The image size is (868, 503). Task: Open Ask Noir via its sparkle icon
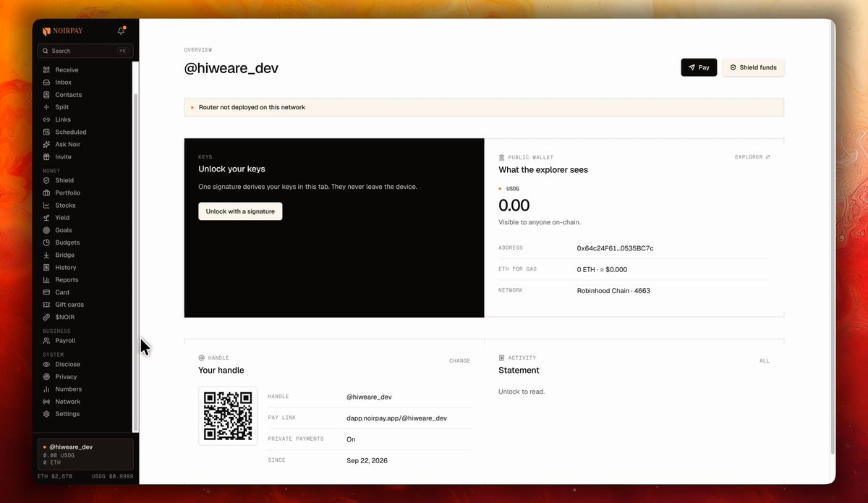click(46, 145)
